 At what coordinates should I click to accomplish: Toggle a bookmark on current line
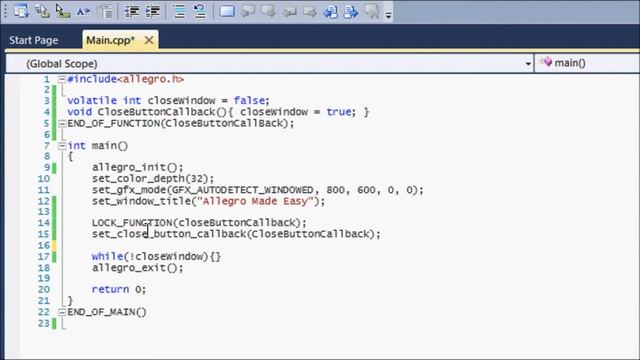(x=227, y=11)
